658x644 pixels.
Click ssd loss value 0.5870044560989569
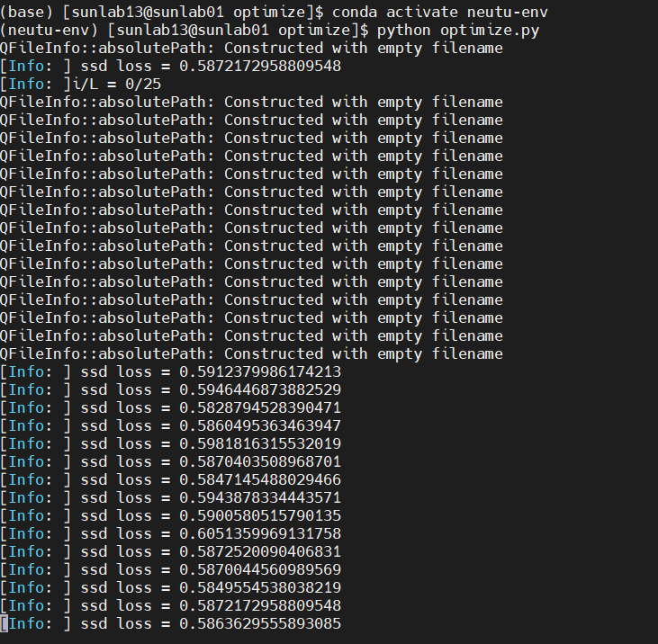tap(260, 570)
